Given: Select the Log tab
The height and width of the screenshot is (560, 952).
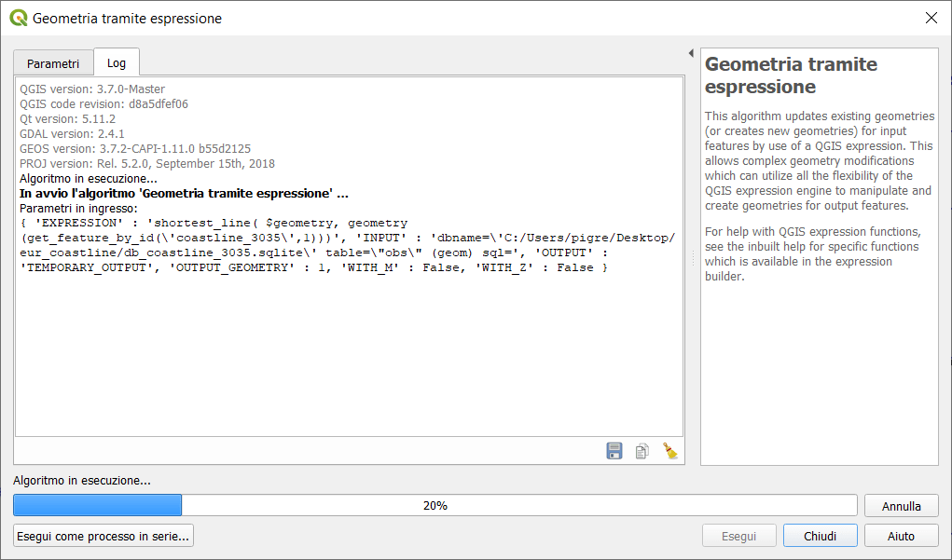Looking at the screenshot, I should point(117,62).
